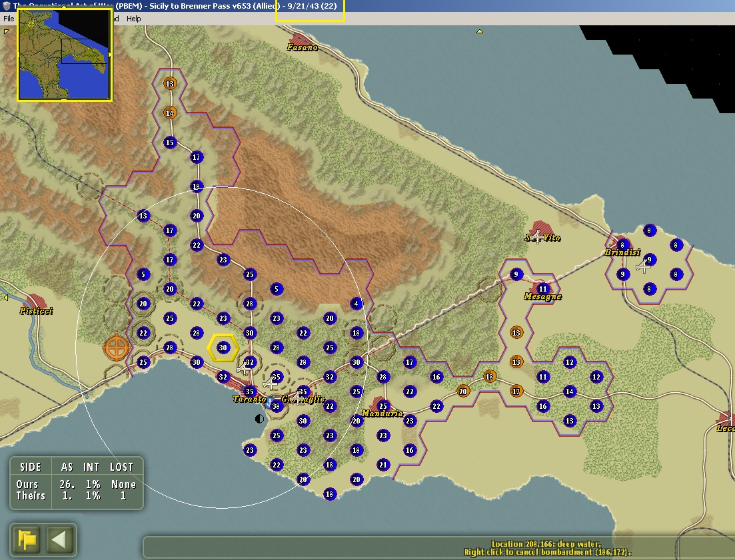
Task: Click the top-left corner map scroll arrow
Action: (6, 31)
